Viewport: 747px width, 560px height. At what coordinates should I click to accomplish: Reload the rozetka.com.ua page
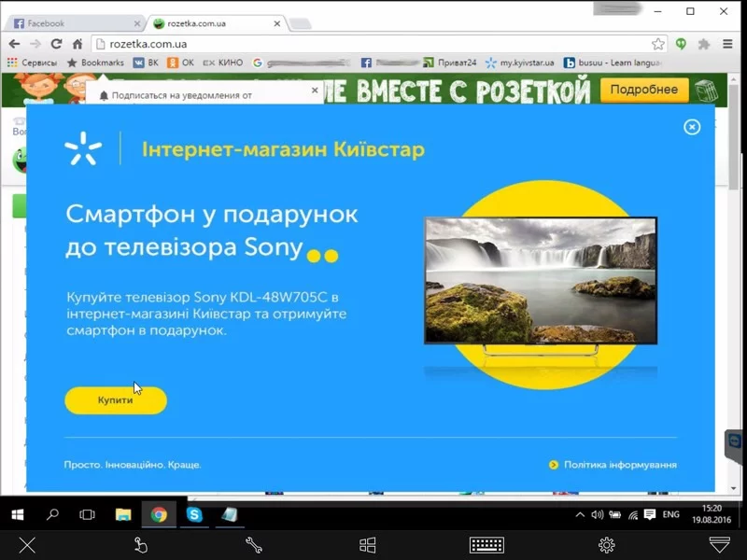[56, 44]
